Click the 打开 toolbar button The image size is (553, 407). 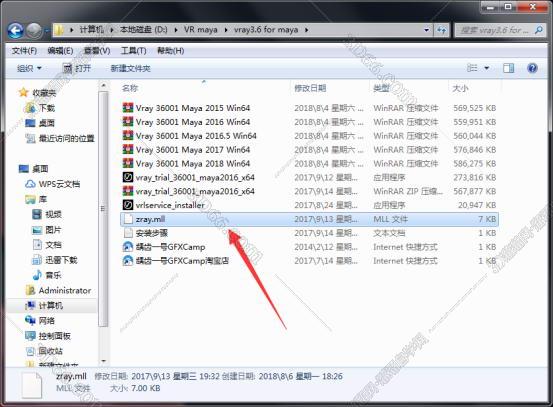77,68
